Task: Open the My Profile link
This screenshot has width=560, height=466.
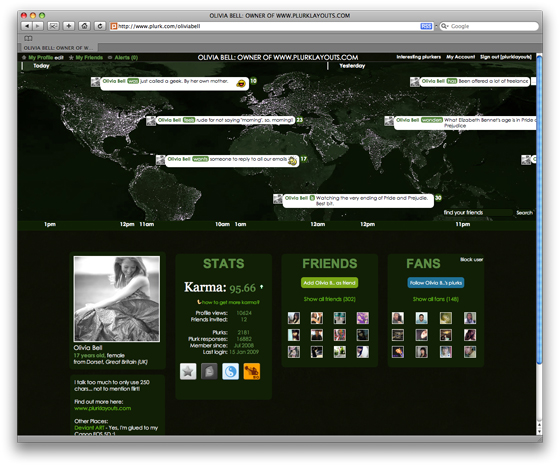Action: click(x=40, y=57)
